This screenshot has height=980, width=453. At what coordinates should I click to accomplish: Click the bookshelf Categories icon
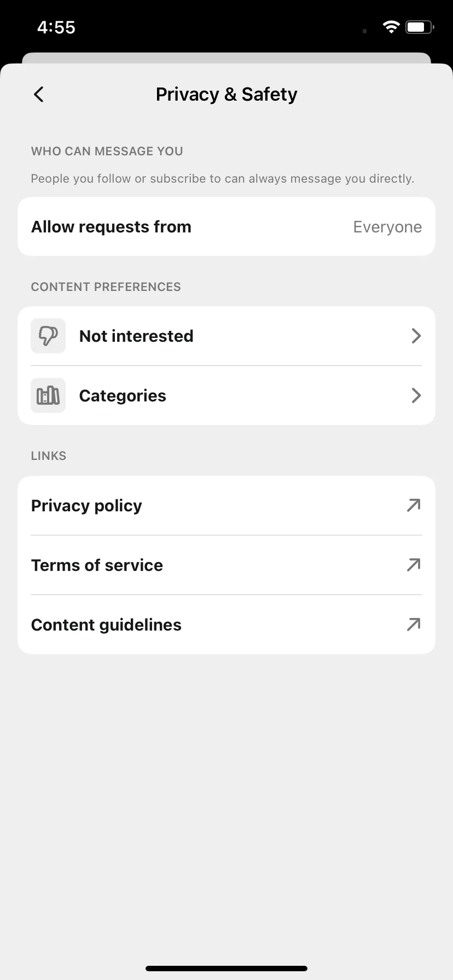pos(48,395)
